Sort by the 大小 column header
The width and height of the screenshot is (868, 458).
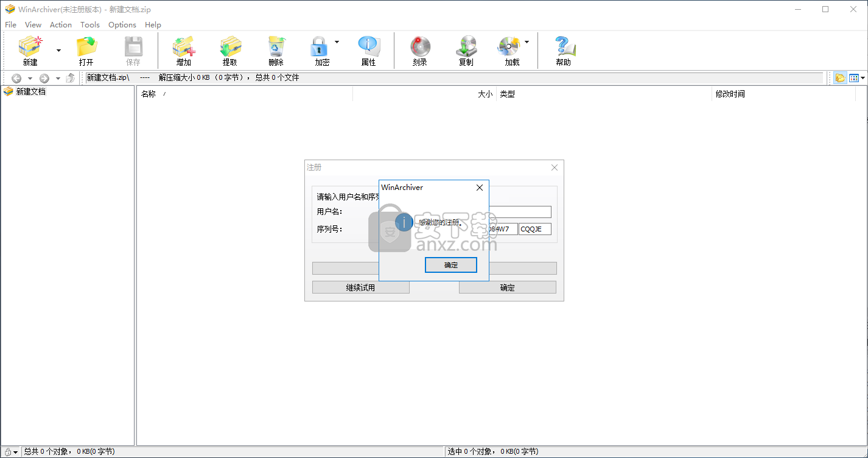tap(425, 94)
